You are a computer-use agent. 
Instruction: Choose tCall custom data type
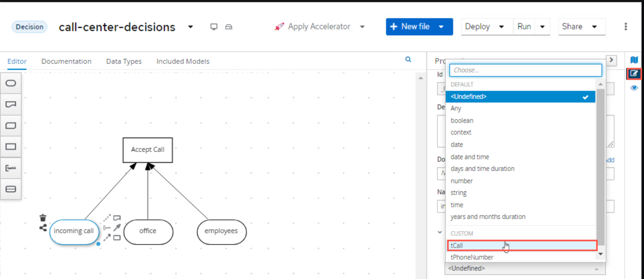[x=522, y=245]
